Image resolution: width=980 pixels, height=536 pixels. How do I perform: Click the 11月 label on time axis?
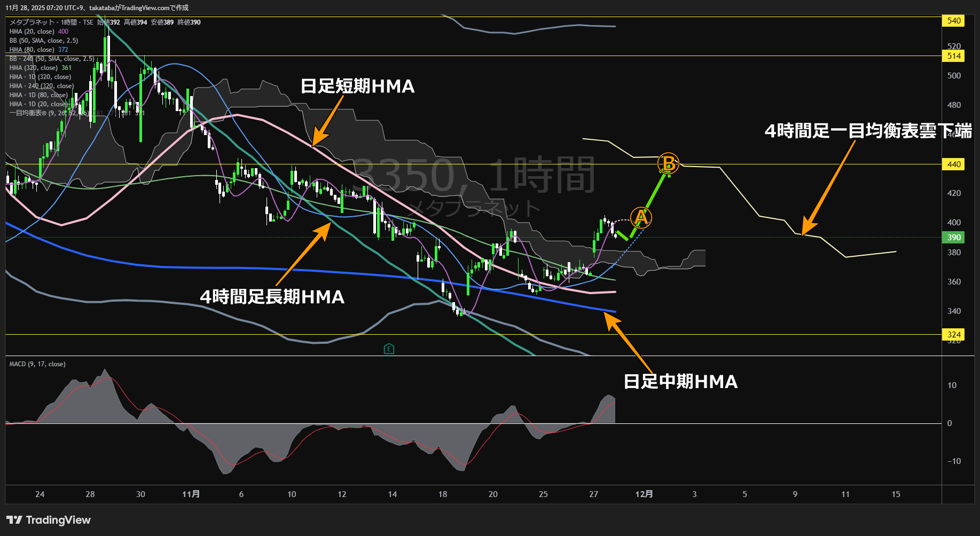(191, 494)
